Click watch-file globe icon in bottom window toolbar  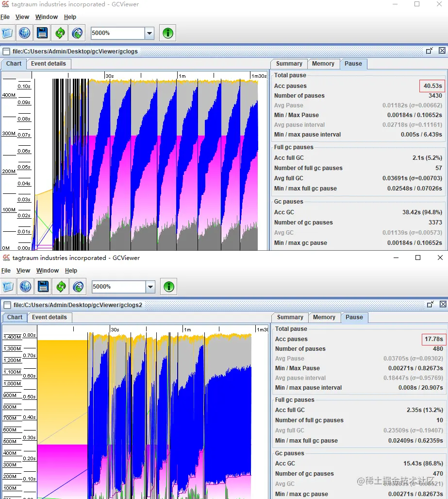[78, 286]
